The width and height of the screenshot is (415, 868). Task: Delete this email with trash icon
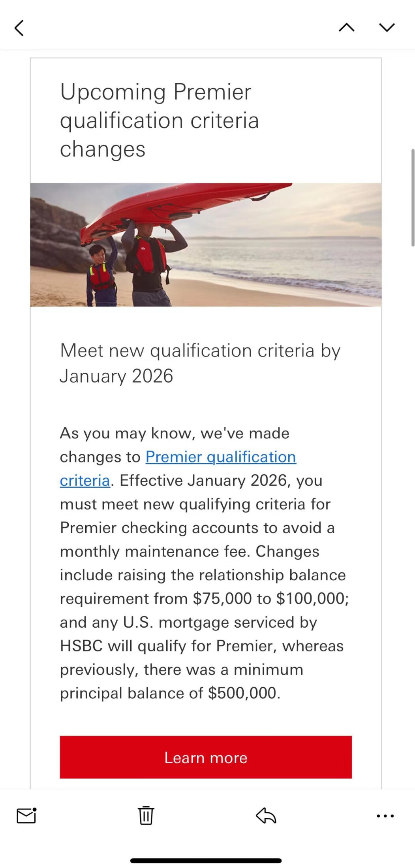[x=146, y=815]
